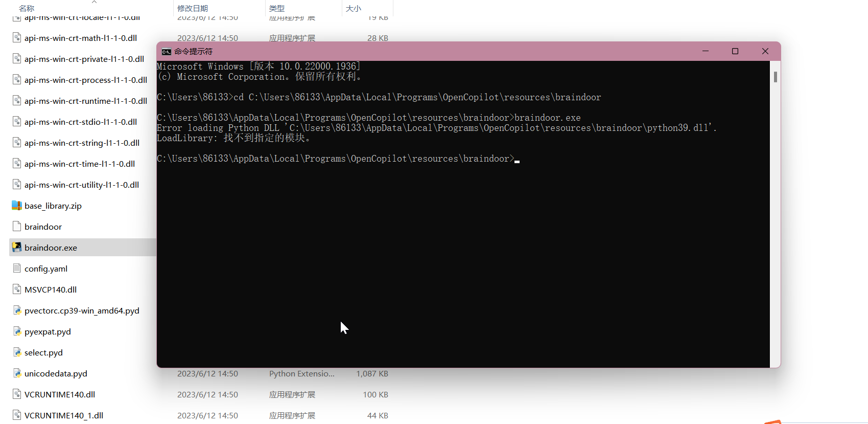Click the 28 KB size value
The width and height of the screenshot is (868, 424).
(x=378, y=38)
